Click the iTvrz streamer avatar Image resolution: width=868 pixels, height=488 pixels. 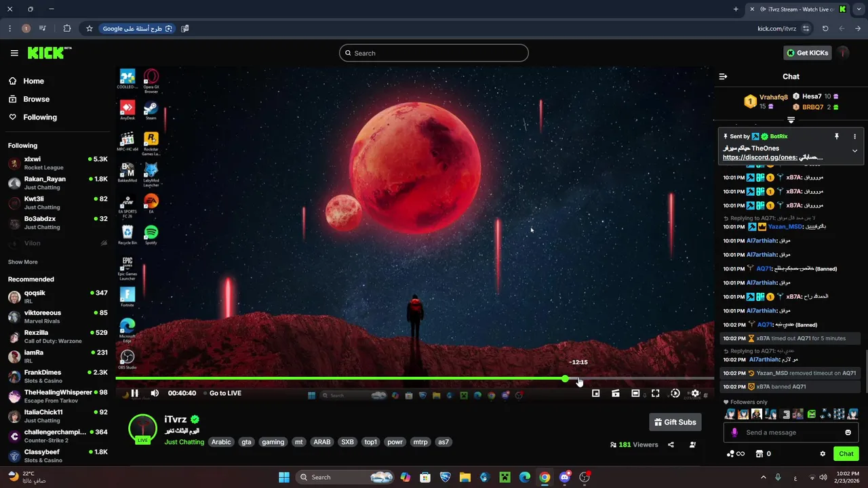(x=142, y=428)
